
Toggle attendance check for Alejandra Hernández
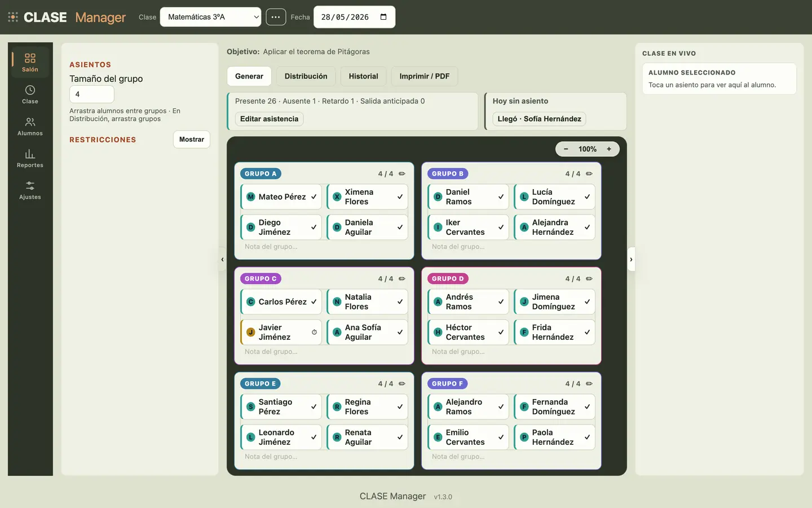click(587, 227)
